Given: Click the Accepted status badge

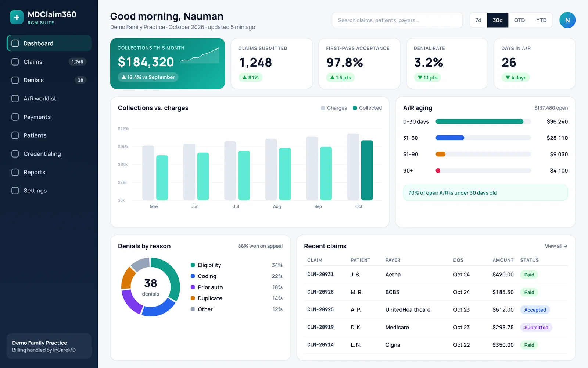Looking at the screenshot, I should (x=535, y=310).
